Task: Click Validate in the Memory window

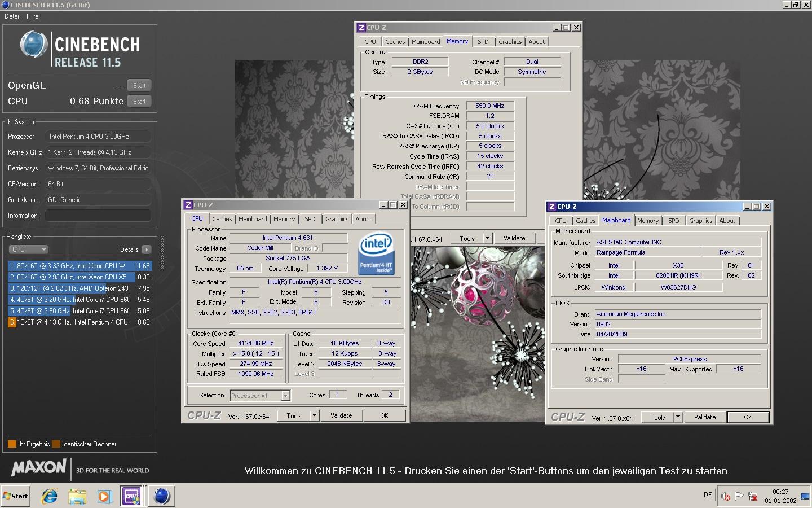Action: click(x=514, y=238)
